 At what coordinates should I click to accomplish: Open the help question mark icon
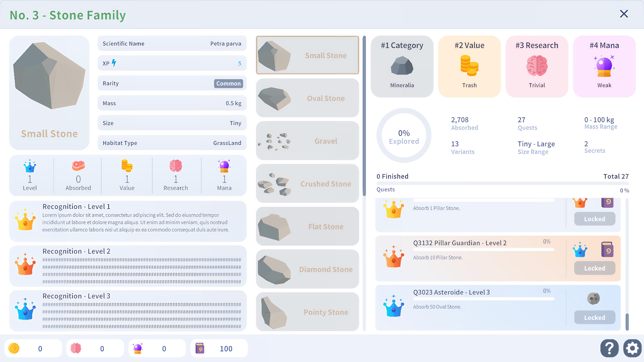[609, 348]
